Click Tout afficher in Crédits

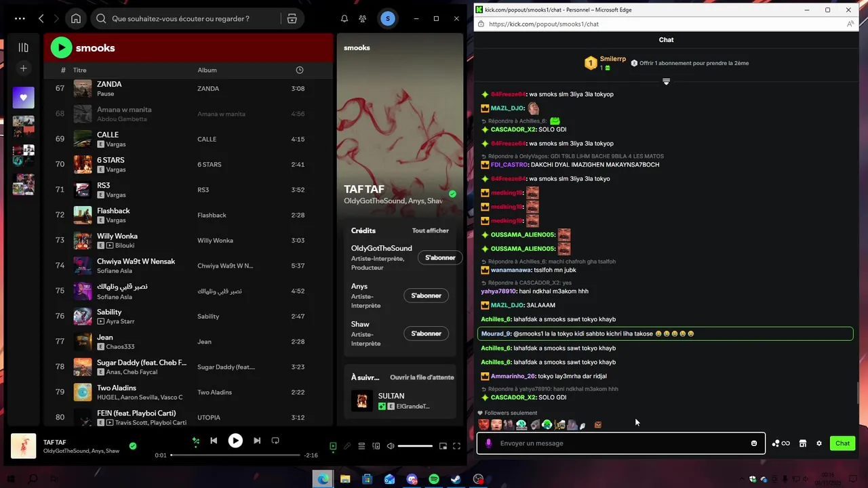point(431,230)
